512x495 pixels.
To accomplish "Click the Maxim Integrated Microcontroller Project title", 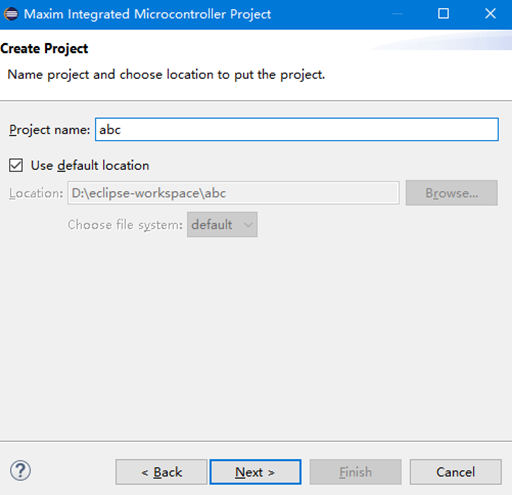I will 147,14.
